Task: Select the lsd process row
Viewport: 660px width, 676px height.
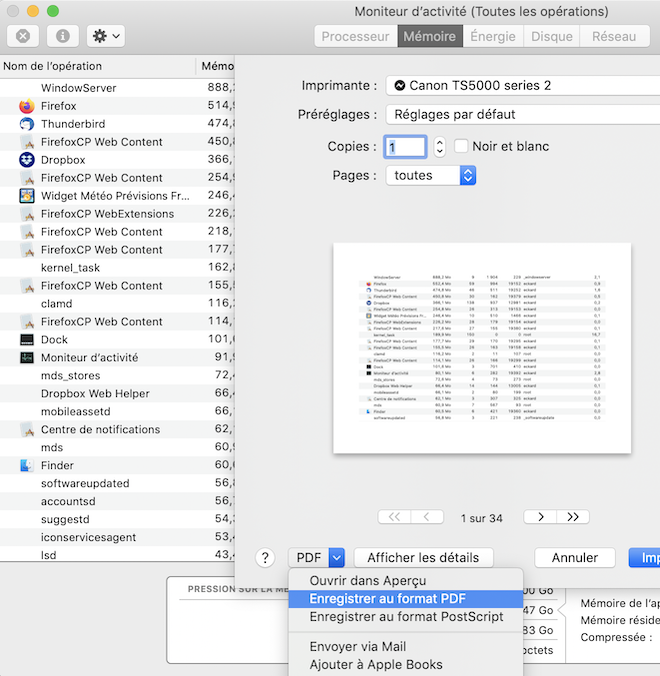Action: click(117, 554)
